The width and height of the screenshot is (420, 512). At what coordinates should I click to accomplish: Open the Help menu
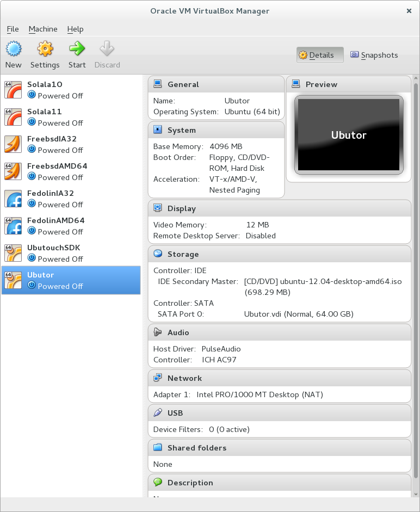point(75,29)
